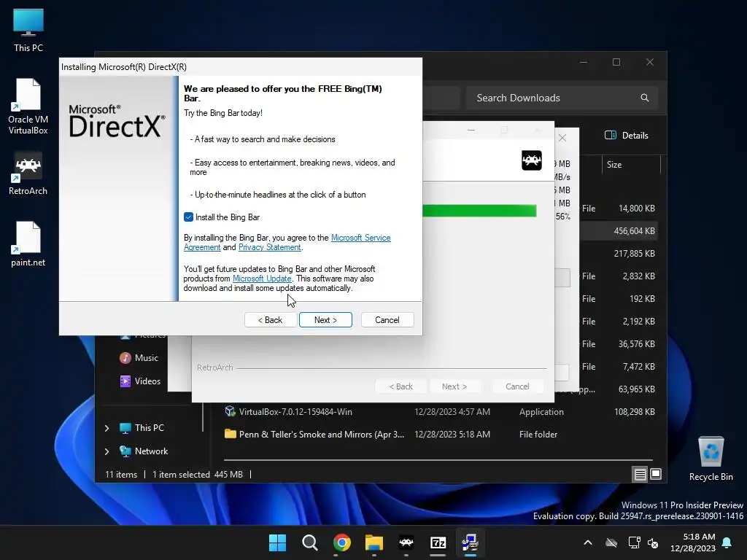The image size is (747, 560).
Task: Launch the RetroArch desktop shortcut
Action: pyautogui.click(x=28, y=174)
